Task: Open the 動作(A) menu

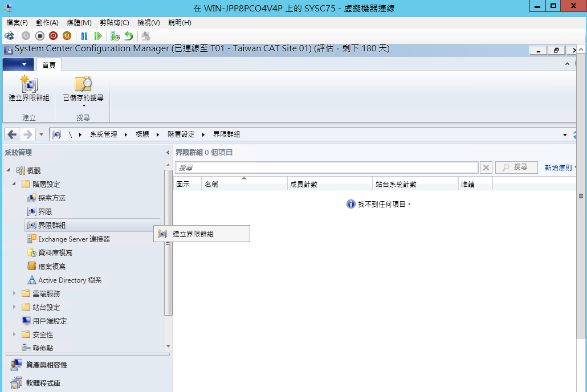Action: pyautogui.click(x=47, y=23)
